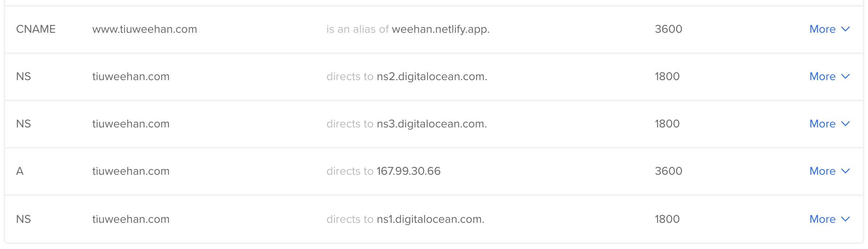Click the ns3.digitalocean.com. nameserver value
The width and height of the screenshot is (868, 249).
(x=432, y=124)
